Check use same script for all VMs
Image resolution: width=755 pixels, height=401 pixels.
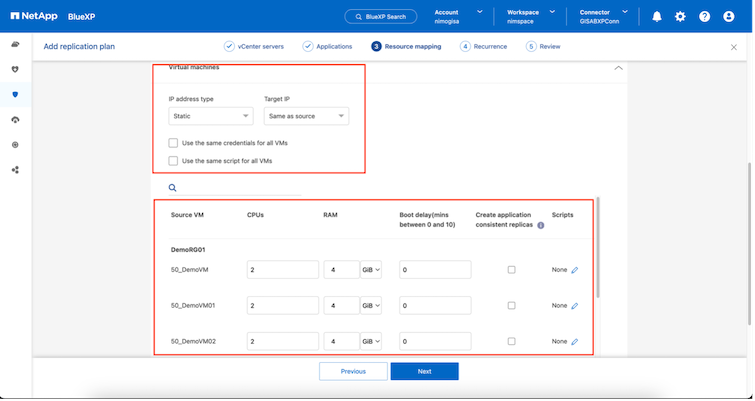174,160
